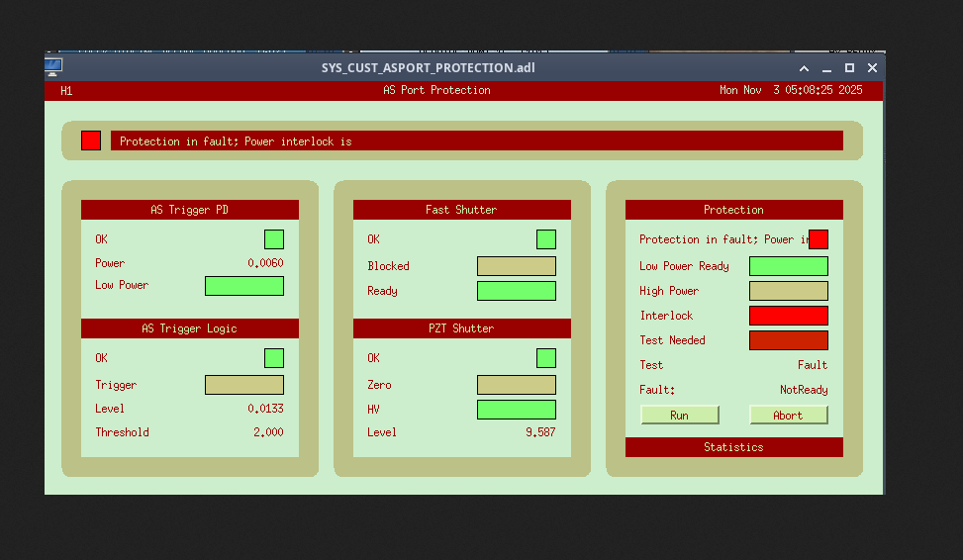
Task: Roll up window using titlebar arrow
Action: point(804,68)
